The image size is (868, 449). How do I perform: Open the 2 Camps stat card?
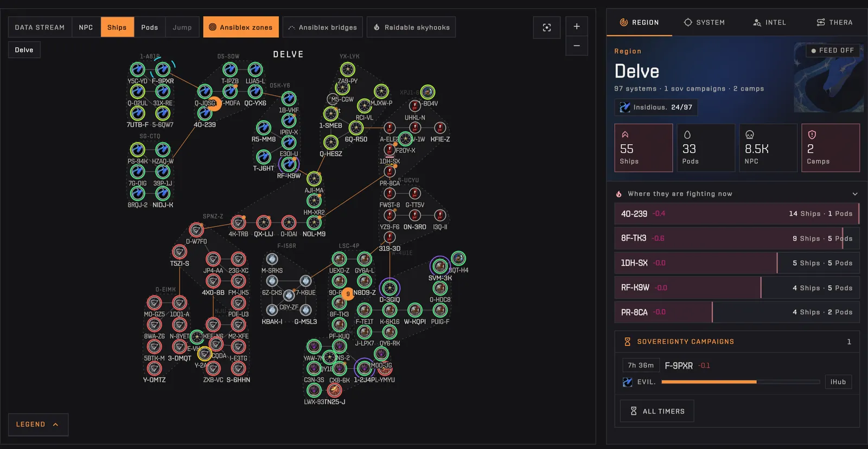click(831, 148)
